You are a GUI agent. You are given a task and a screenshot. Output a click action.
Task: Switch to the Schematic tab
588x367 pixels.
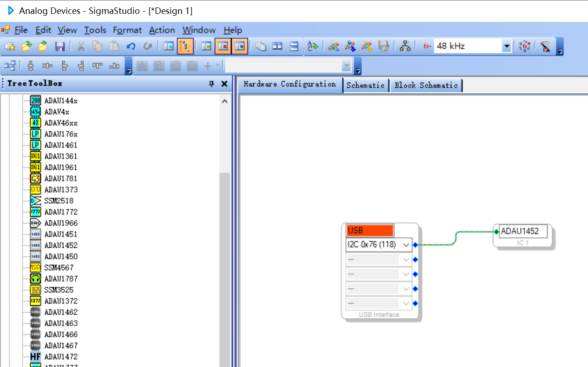click(x=366, y=85)
